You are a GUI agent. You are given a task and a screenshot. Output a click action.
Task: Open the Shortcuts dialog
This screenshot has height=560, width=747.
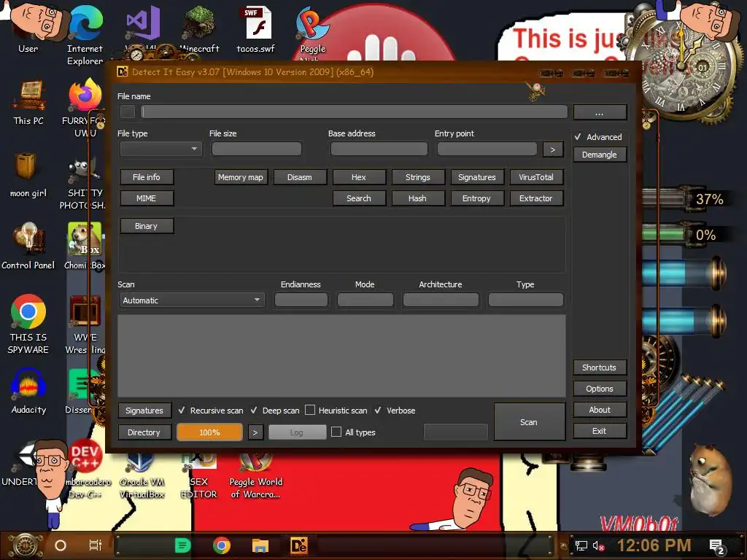(x=600, y=367)
